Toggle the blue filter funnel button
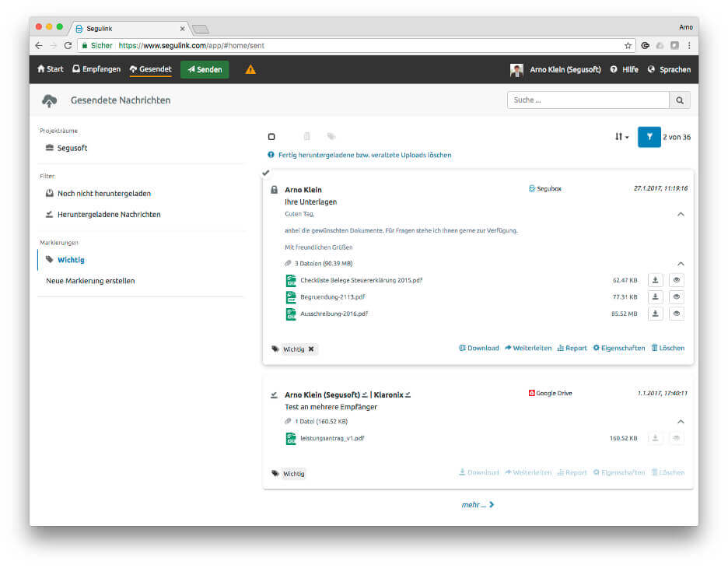728x568 pixels. pos(649,136)
